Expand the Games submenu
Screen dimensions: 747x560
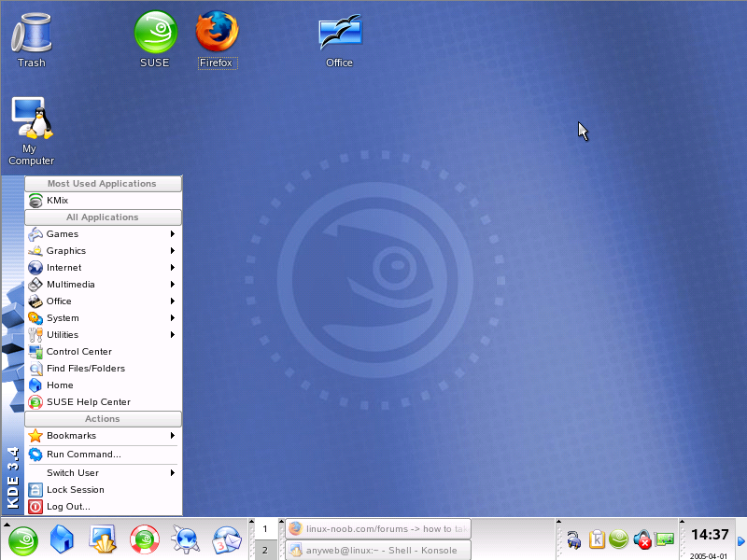pos(104,234)
